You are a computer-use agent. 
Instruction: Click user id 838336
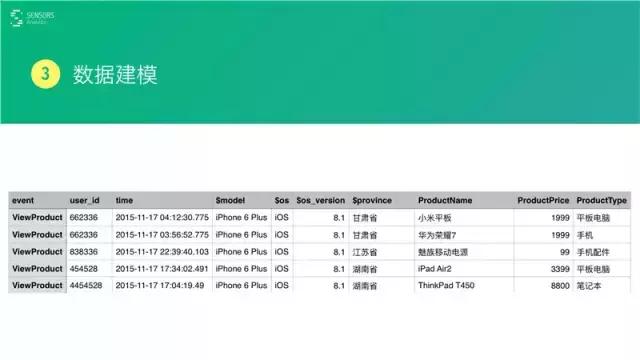coord(83,252)
